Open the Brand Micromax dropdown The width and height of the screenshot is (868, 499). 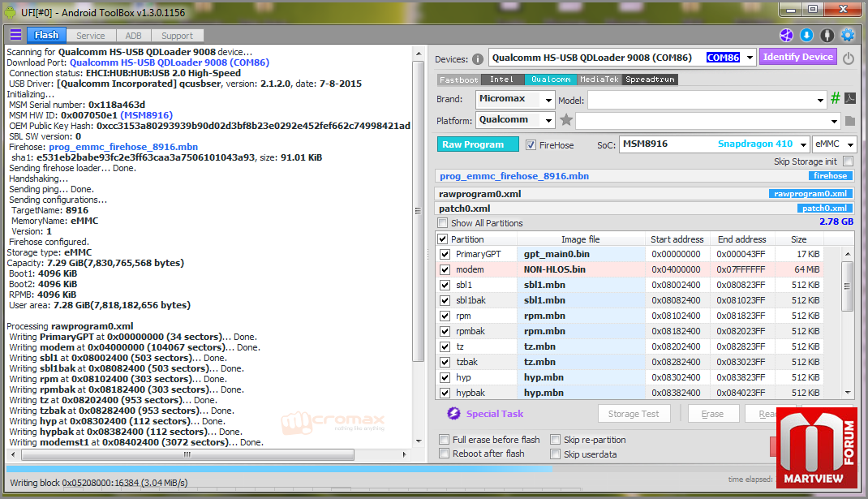click(548, 101)
